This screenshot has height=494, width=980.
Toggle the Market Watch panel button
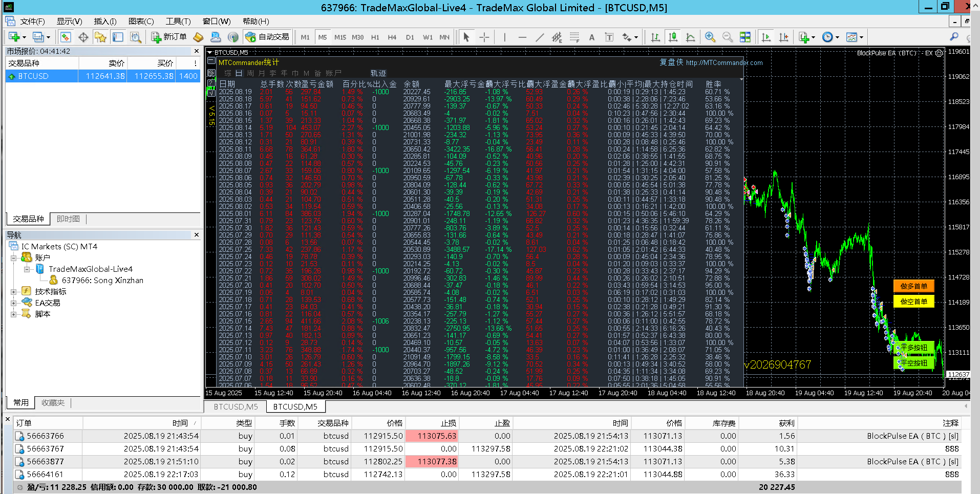pyautogui.click(x=66, y=37)
